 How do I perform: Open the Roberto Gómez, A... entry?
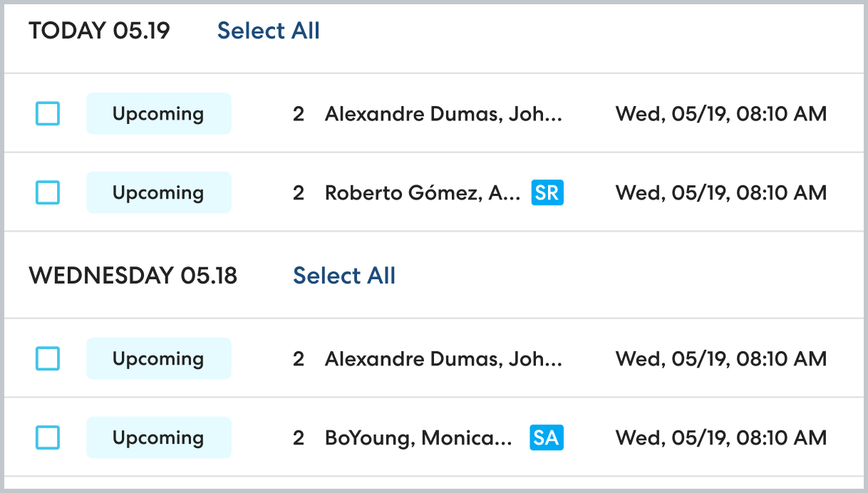coord(423,192)
